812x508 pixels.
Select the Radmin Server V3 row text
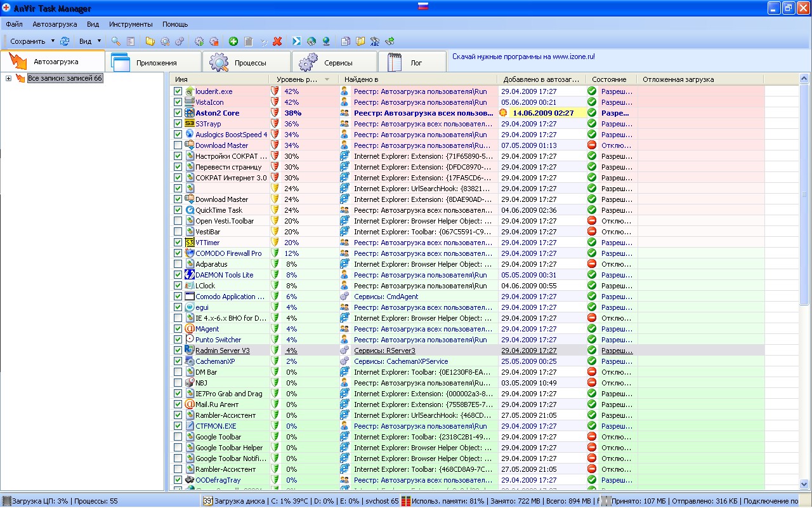tap(223, 351)
